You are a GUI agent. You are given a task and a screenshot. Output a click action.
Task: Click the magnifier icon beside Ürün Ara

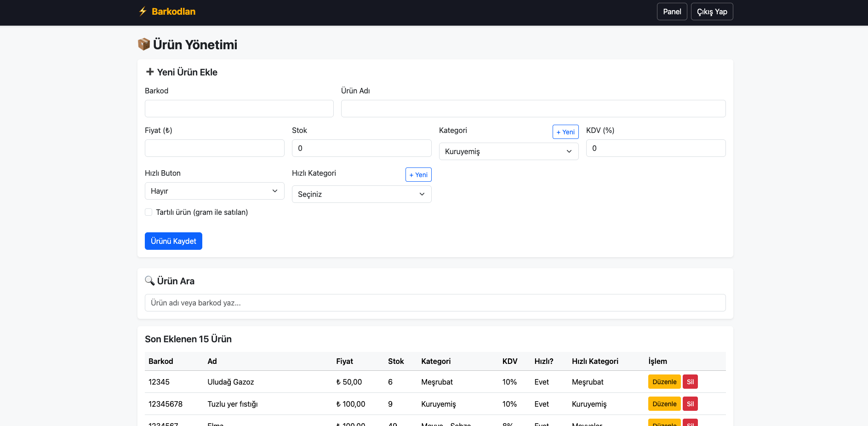pos(150,281)
